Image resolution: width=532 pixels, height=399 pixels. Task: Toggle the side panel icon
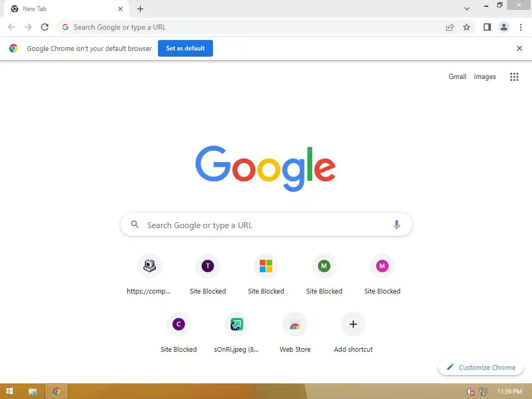point(487,27)
